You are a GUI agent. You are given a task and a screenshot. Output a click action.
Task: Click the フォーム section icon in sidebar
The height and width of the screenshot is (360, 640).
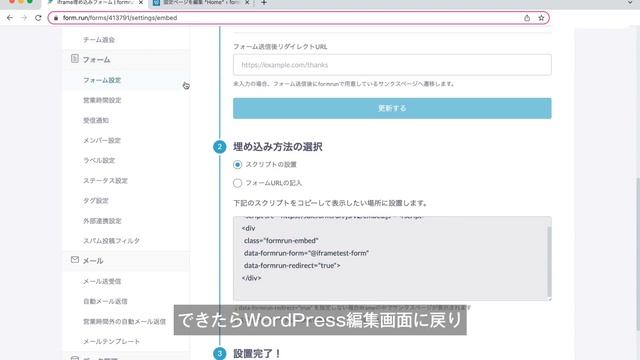point(74,58)
